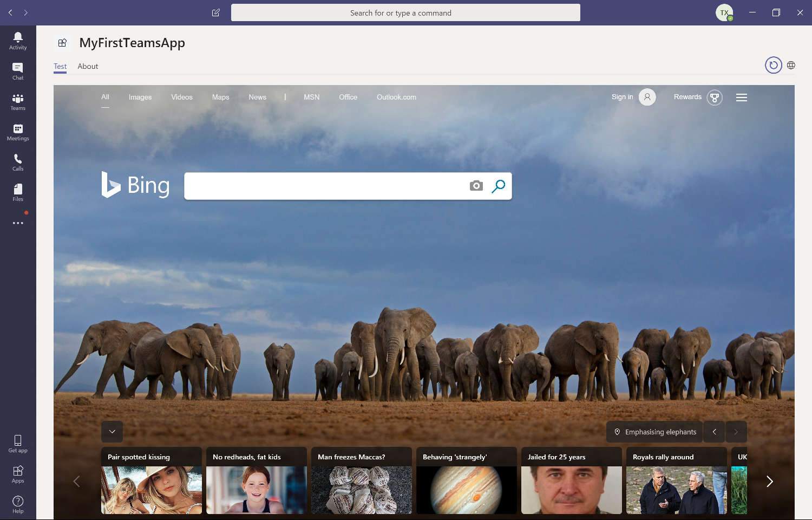Open the Man freezes Maccas? story
Image resolution: width=812 pixels, height=520 pixels.
(362, 480)
